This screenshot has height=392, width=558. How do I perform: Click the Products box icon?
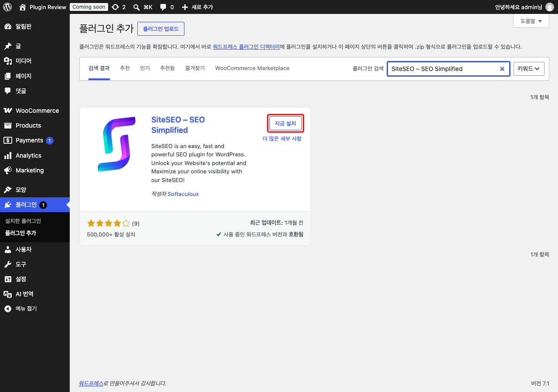8,125
